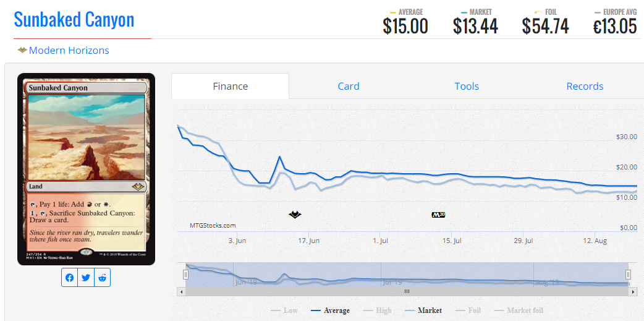This screenshot has width=644, height=321.
Task: Click the Modern Horizons set symbol icon
Action: (x=22, y=51)
